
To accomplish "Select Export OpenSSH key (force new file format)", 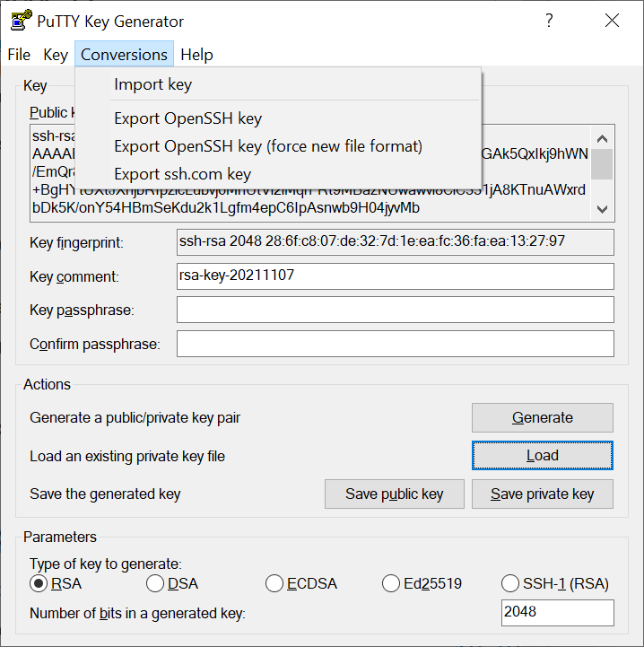I will [x=267, y=146].
